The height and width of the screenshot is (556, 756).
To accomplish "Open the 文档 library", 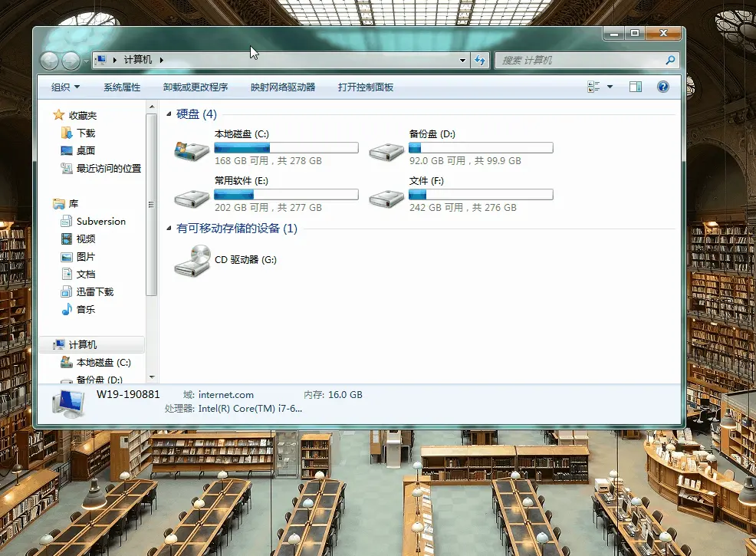I will coord(78,274).
